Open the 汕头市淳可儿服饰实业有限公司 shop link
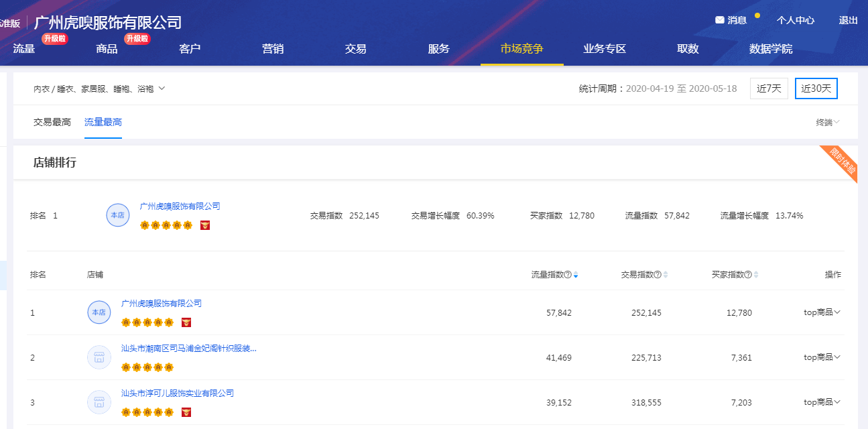868x429 pixels. click(178, 393)
